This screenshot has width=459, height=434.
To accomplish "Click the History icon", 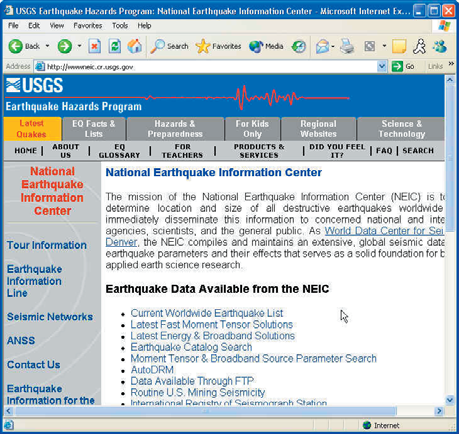I will pos(299,46).
